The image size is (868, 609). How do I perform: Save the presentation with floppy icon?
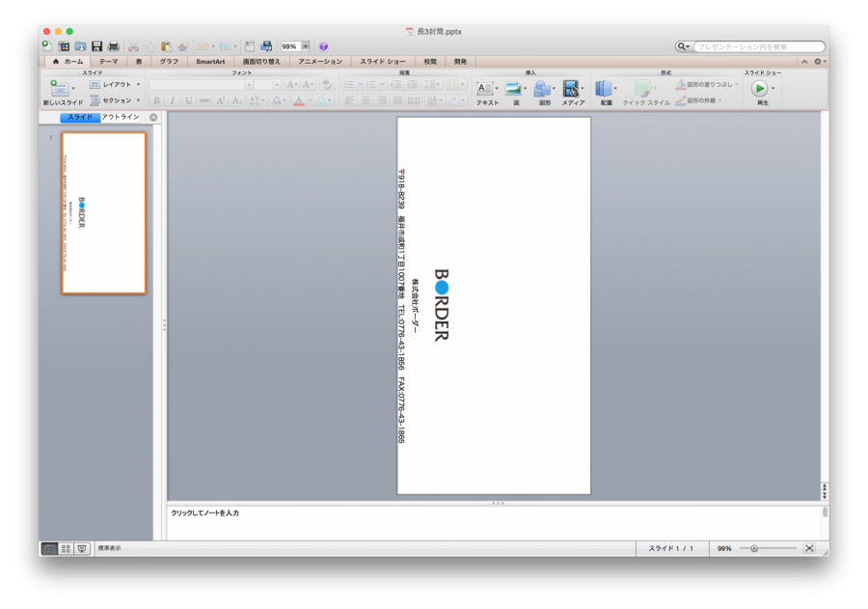pyautogui.click(x=96, y=46)
